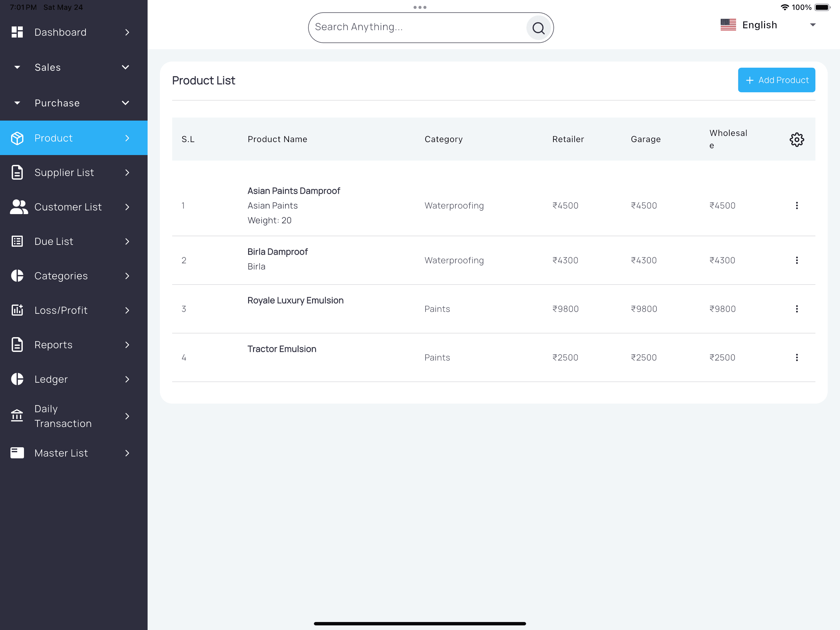This screenshot has height=630, width=840.
Task: Click the Loss/Profit chart icon
Action: (17, 310)
